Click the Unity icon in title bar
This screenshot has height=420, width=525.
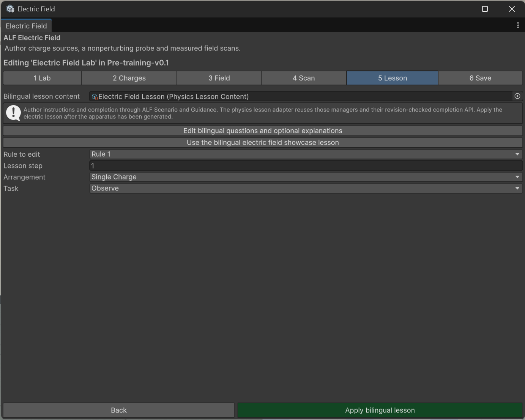point(10,9)
